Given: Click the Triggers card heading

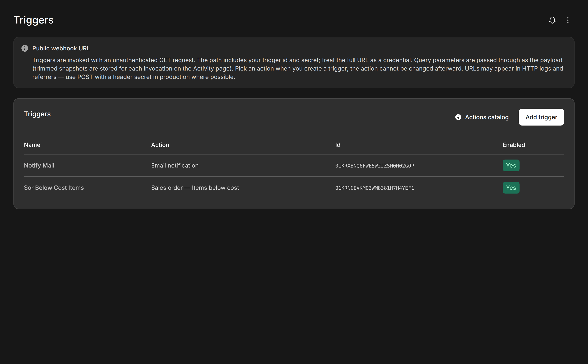Looking at the screenshot, I should coord(37,114).
